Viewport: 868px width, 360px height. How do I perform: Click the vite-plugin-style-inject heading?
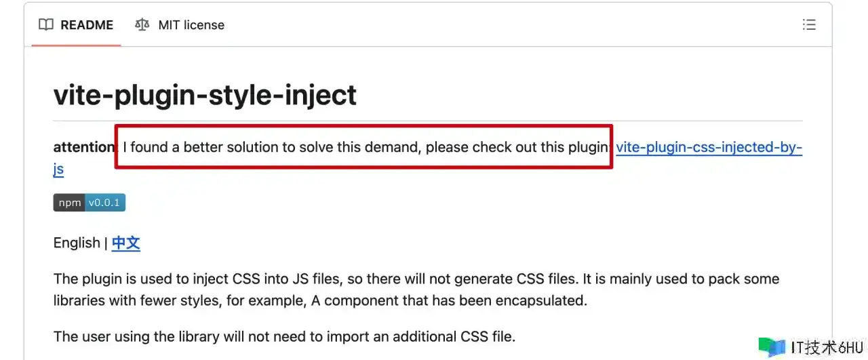(205, 95)
